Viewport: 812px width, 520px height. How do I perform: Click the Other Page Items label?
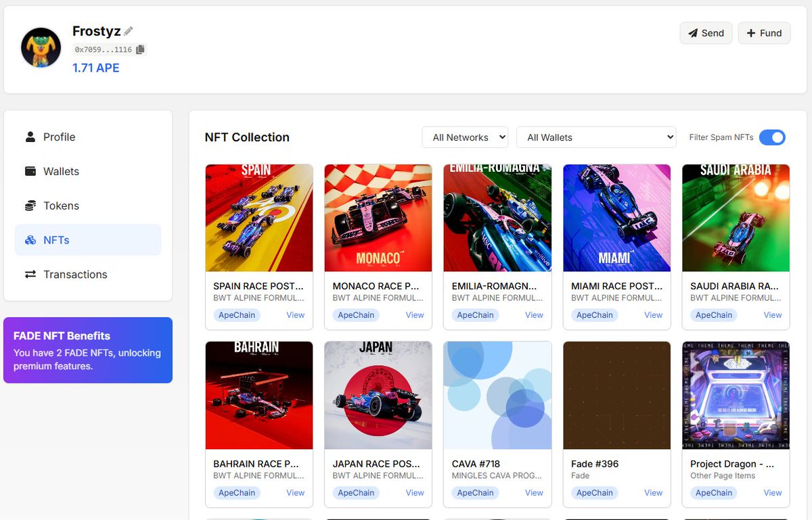click(723, 475)
